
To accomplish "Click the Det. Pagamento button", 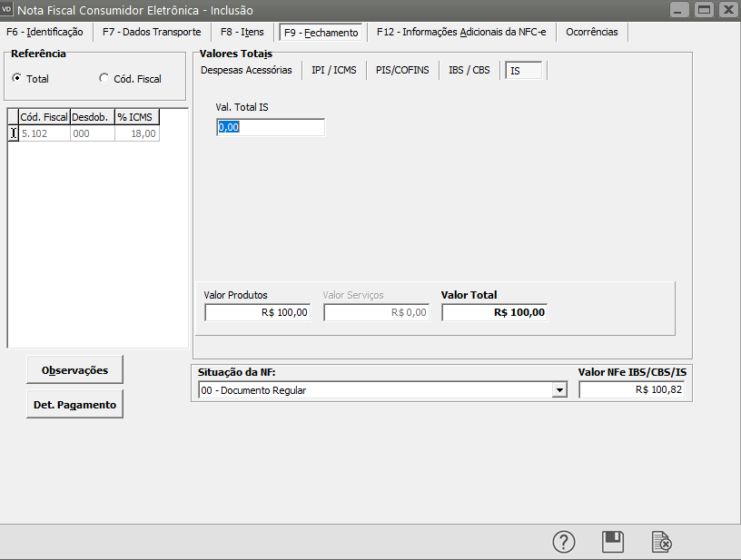I will click(x=74, y=405).
